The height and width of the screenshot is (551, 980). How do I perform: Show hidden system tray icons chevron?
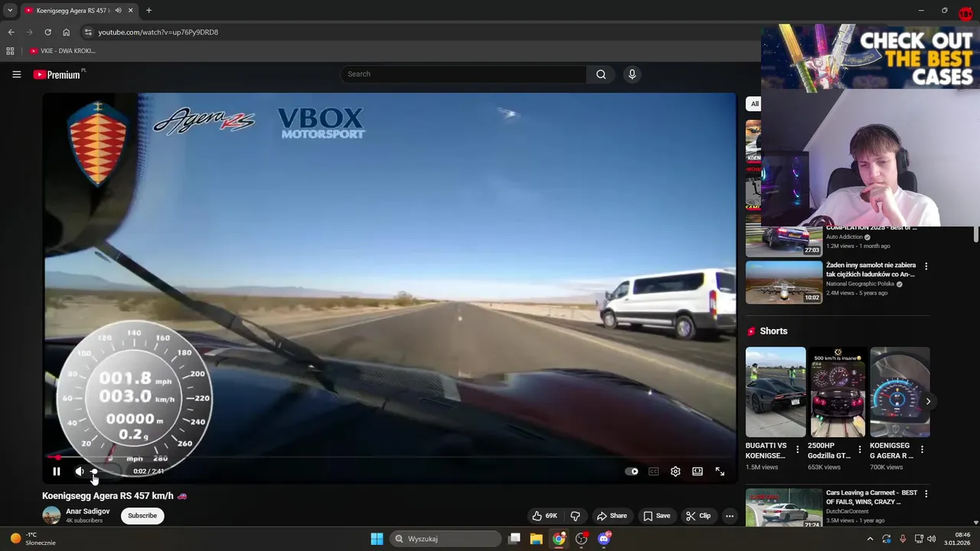pos(870,539)
